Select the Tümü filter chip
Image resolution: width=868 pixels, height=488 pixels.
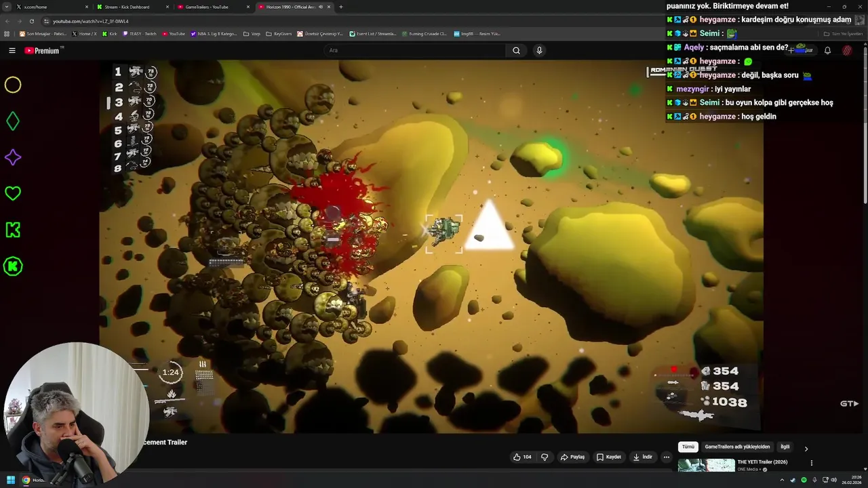688,447
